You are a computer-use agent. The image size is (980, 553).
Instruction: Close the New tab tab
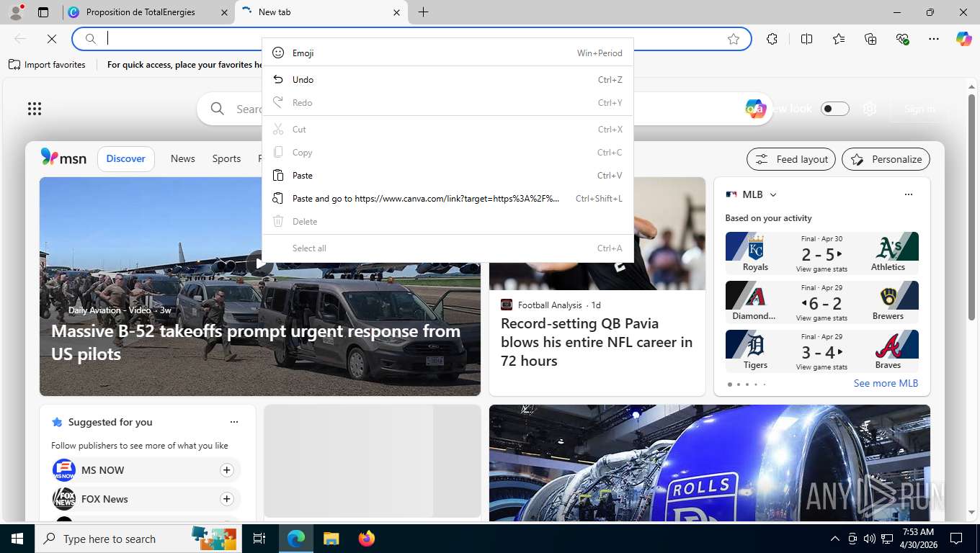click(x=396, y=12)
